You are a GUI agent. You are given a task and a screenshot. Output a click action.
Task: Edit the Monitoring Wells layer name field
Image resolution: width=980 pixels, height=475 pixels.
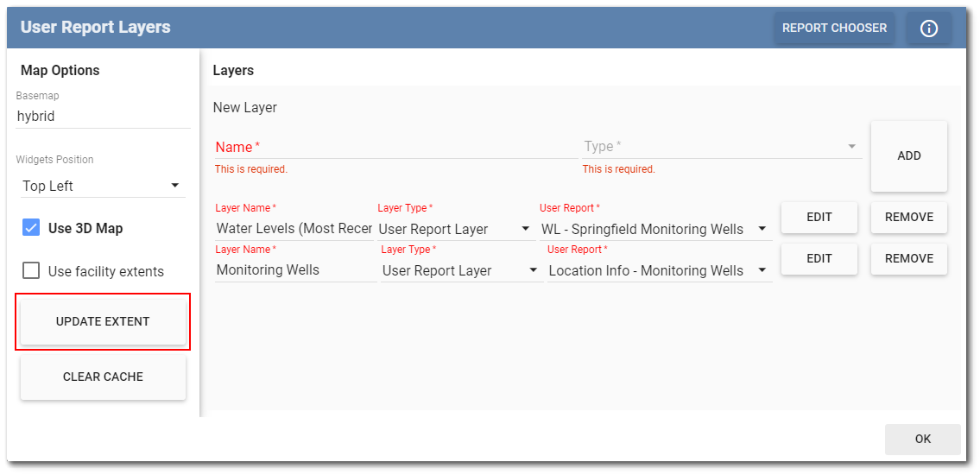click(x=295, y=270)
